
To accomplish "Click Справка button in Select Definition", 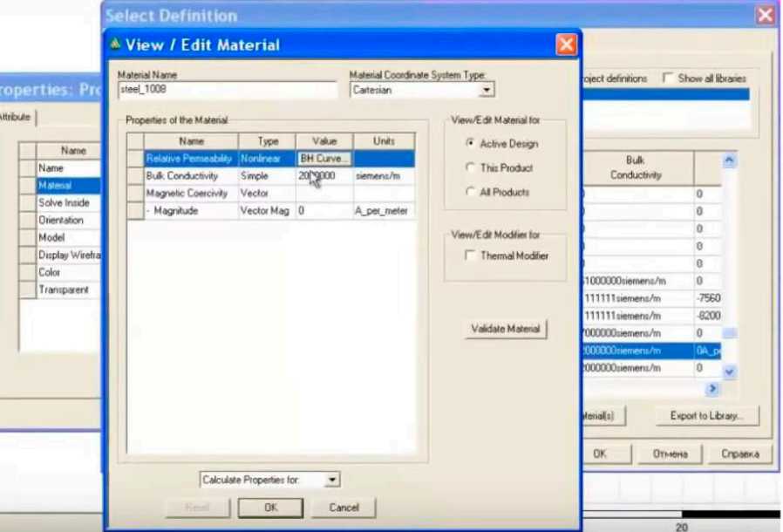I will click(739, 454).
